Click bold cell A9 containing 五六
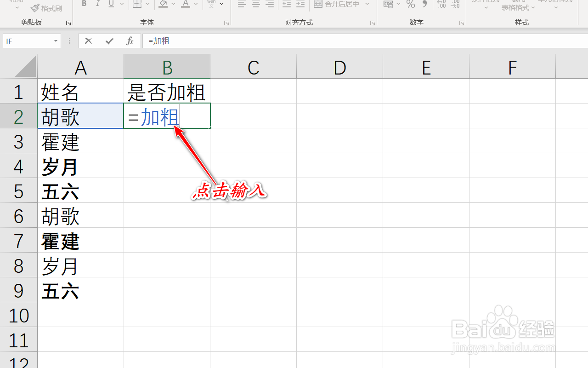The height and width of the screenshot is (368, 588). point(81,290)
